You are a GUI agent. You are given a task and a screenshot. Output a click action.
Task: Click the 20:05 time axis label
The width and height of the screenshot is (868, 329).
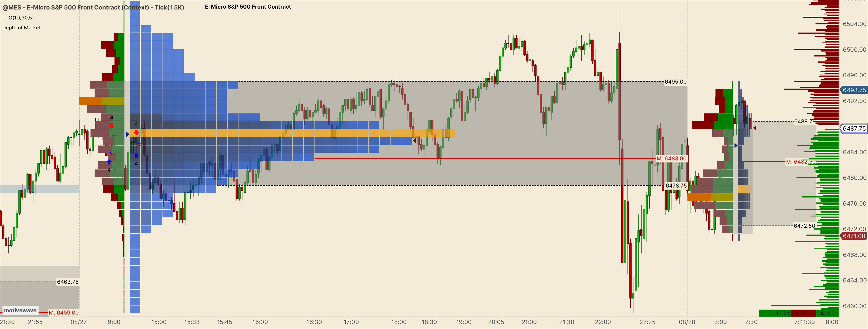pyautogui.click(x=496, y=322)
